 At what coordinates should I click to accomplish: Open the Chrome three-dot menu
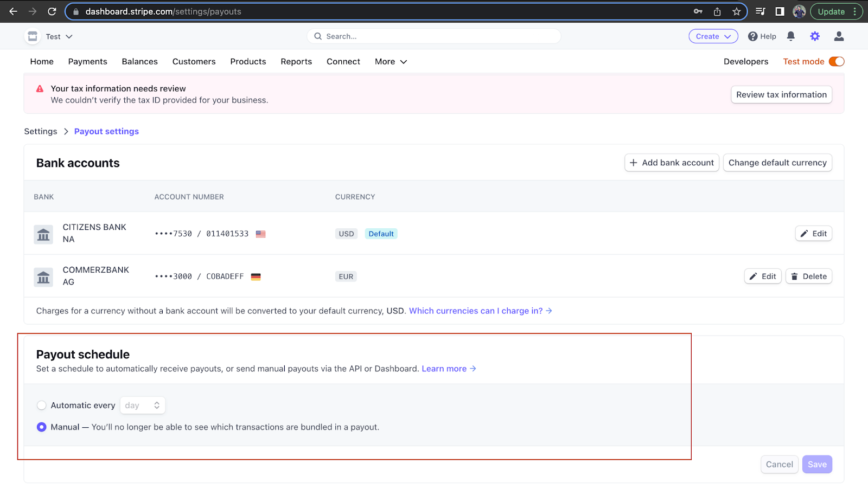point(855,11)
